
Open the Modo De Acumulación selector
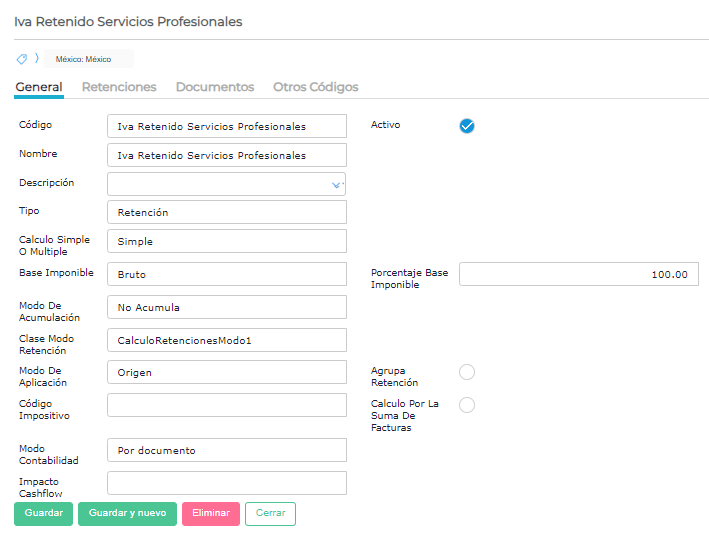(x=226, y=307)
